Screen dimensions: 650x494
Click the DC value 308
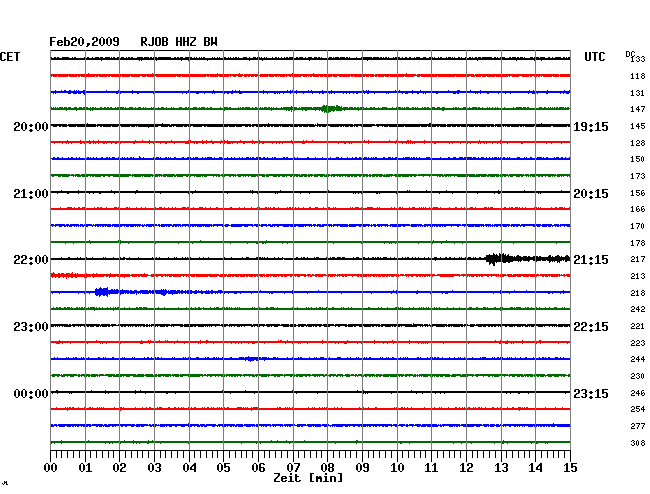638,443
